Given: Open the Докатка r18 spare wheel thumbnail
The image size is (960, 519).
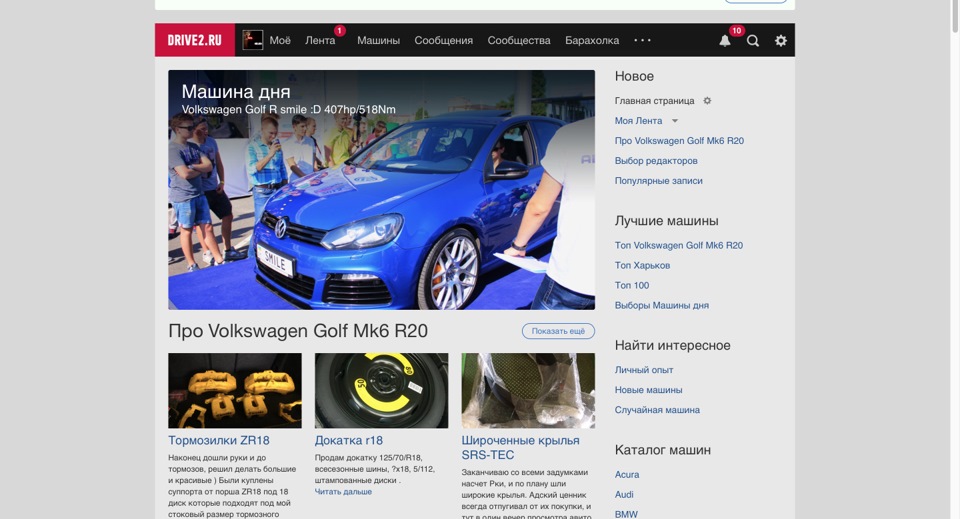Looking at the screenshot, I should (381, 390).
